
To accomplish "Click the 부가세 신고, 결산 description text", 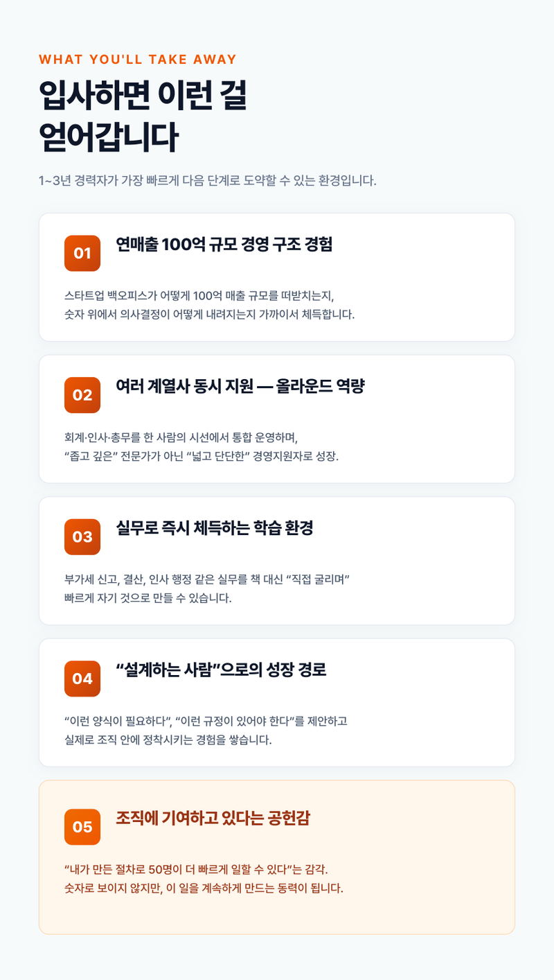I will pyautogui.click(x=206, y=588).
